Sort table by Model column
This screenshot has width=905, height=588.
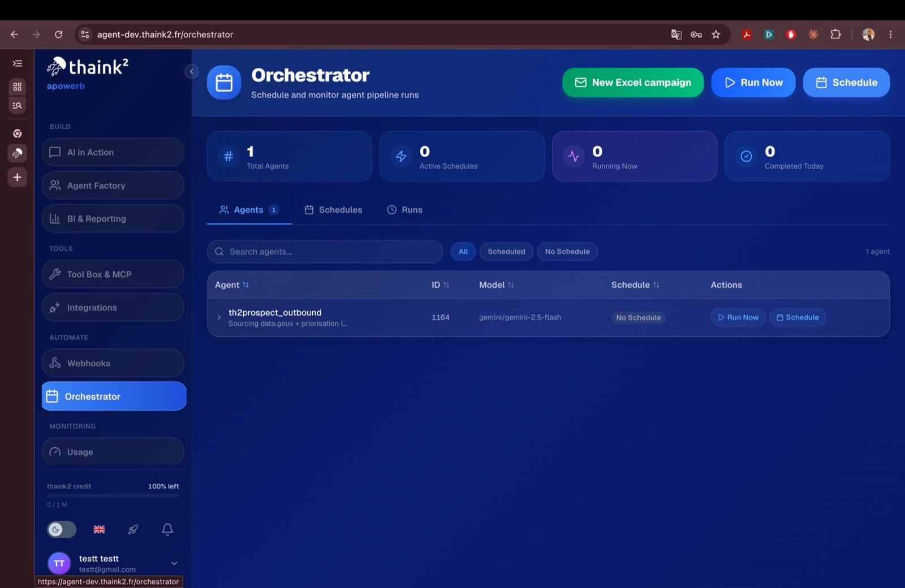click(497, 285)
